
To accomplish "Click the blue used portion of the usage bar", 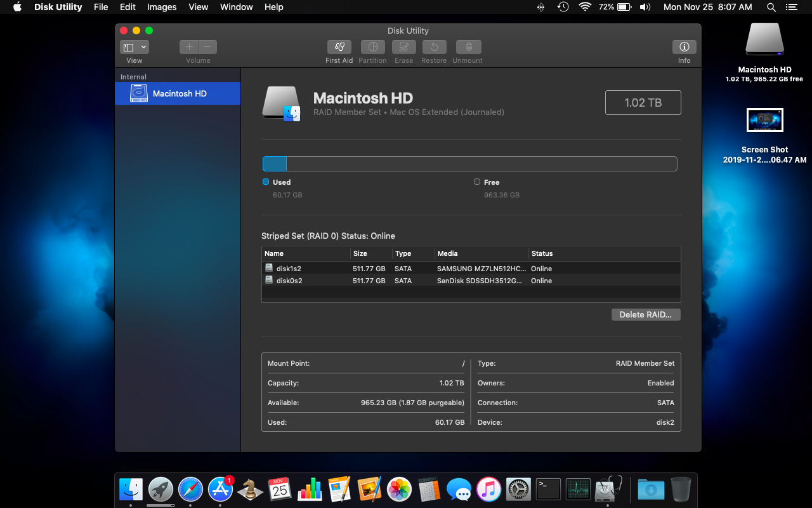I will pyautogui.click(x=275, y=164).
